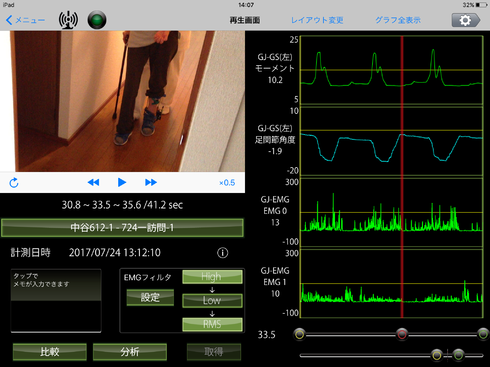
Task: Open the 比較 comparison button
Action: tap(50, 352)
